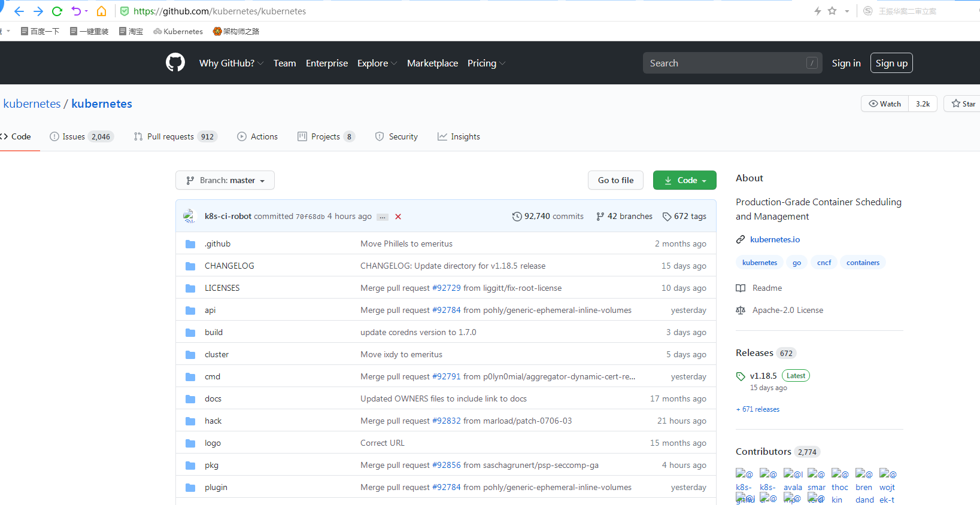Open the Pull requests tab
Viewport: 980px width, 505px height.
click(x=175, y=136)
